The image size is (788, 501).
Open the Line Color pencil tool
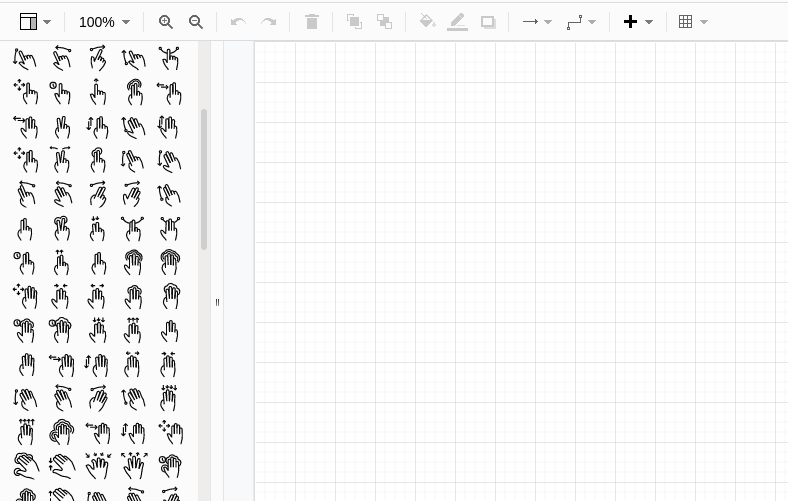457,22
